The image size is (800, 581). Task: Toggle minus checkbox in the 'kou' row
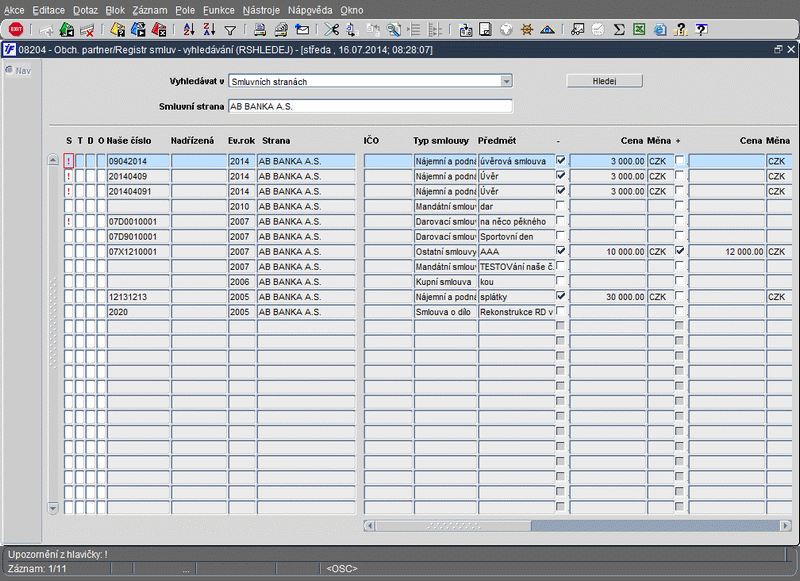[561, 281]
